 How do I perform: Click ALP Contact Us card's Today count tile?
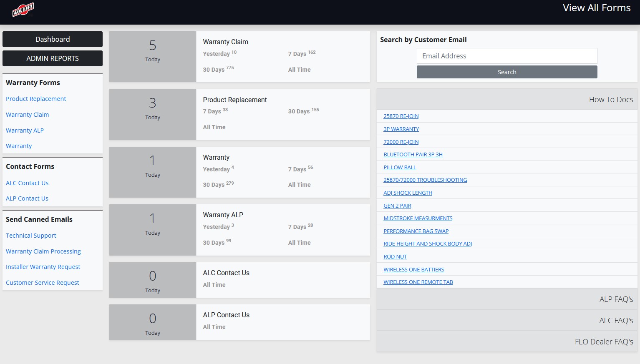[153, 322]
